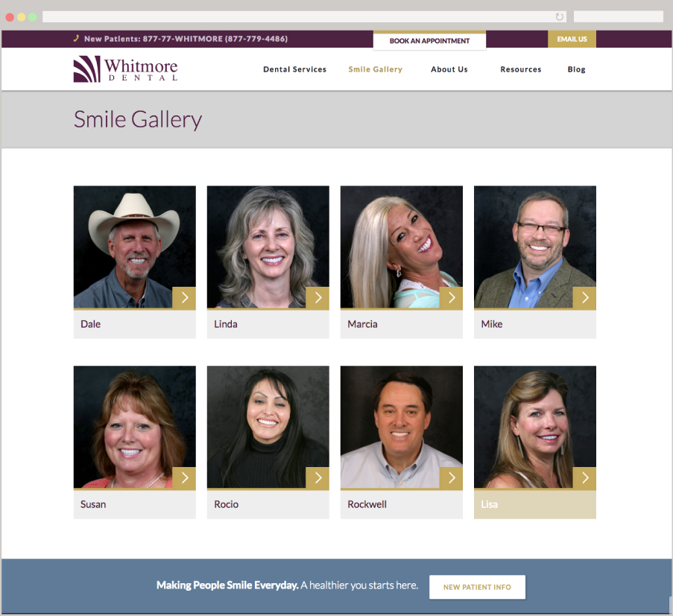Open the Dental Services menu
The width and height of the screenshot is (673, 616).
tap(294, 69)
